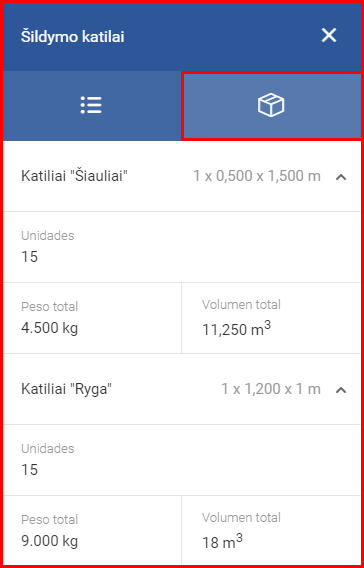Click the Šildymo katilai header title

[x=72, y=37]
